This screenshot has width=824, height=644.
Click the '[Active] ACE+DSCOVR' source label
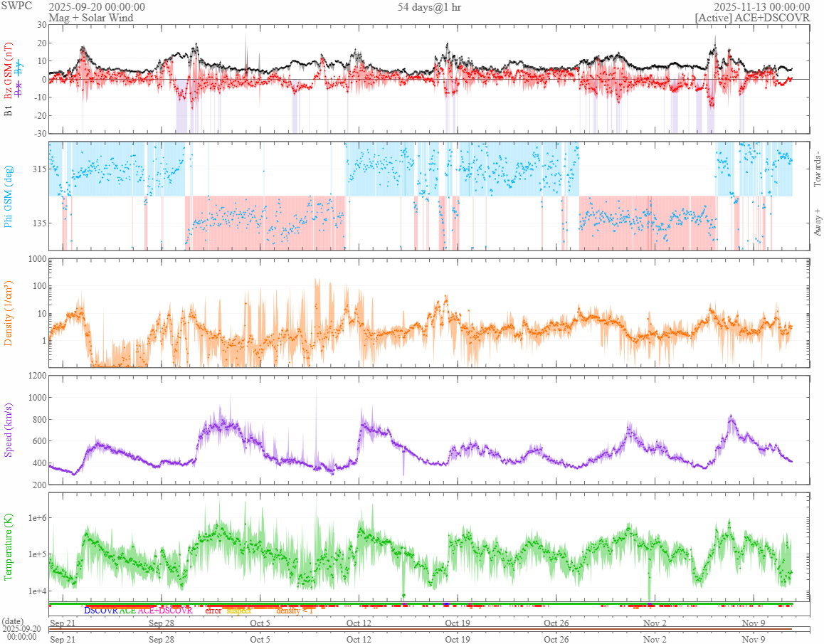point(753,17)
